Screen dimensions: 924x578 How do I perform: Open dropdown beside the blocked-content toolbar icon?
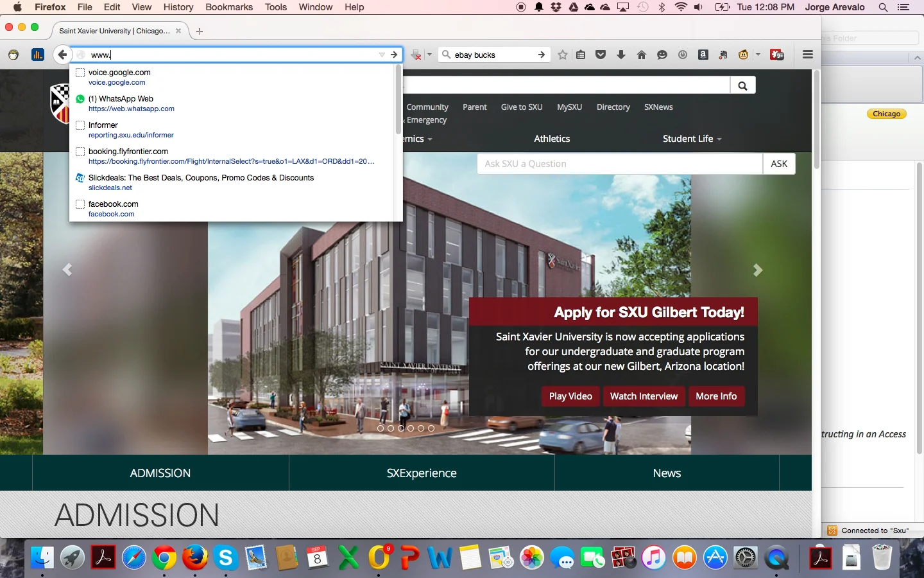tap(429, 55)
